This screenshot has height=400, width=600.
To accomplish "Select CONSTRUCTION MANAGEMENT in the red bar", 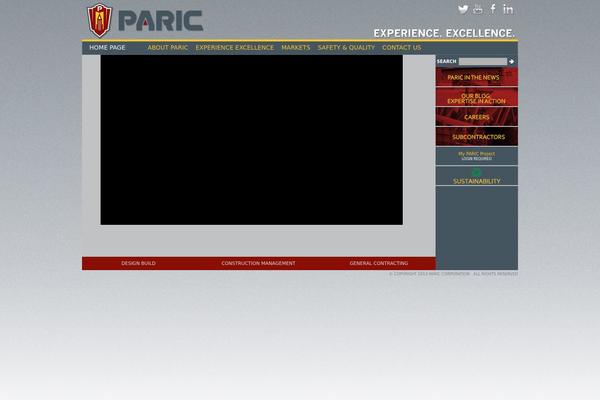I will (258, 263).
